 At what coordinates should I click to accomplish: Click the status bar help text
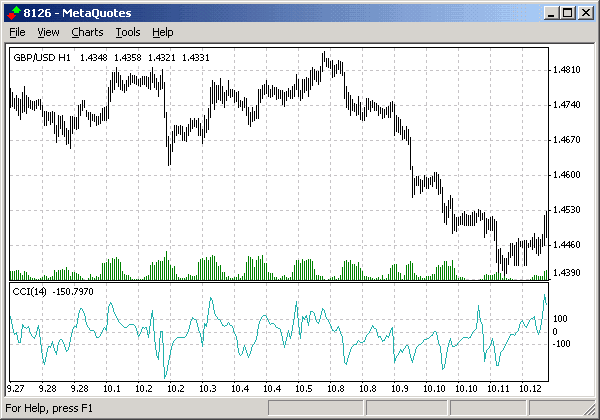(x=49, y=409)
